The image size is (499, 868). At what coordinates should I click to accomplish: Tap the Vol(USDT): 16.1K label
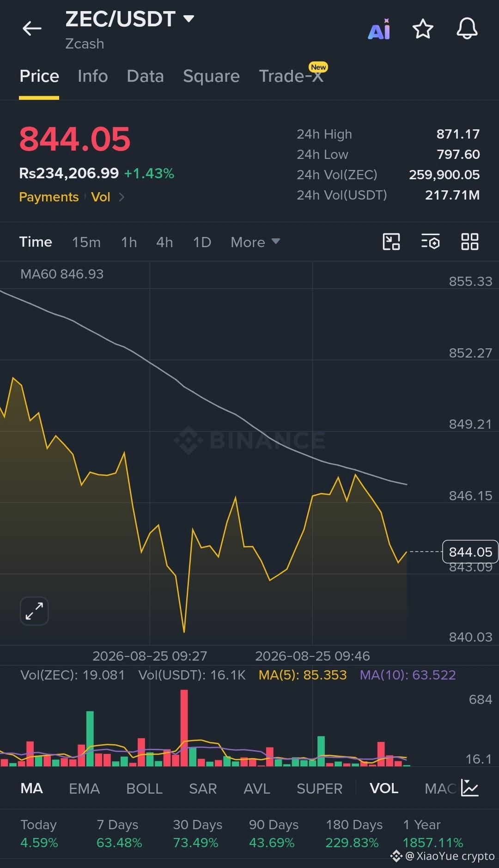point(192,675)
